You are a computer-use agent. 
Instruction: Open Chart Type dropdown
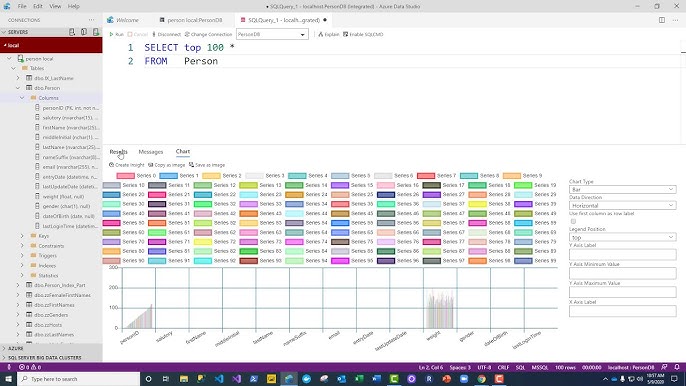[623, 189]
